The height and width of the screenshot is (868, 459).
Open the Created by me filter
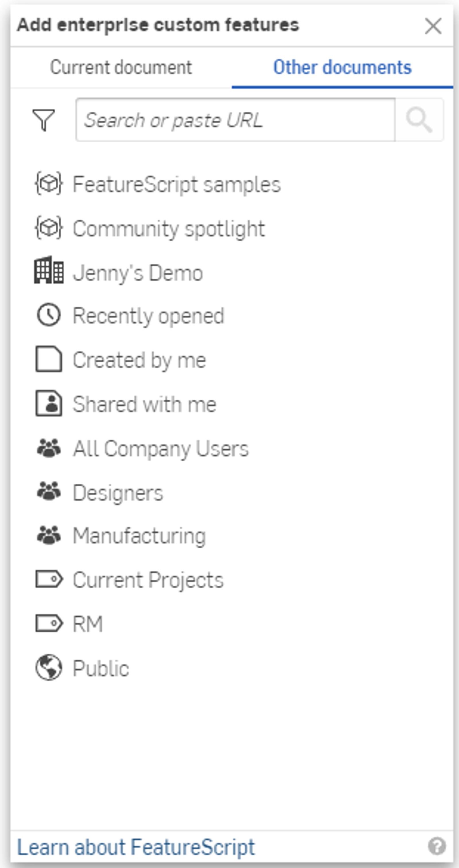pyautogui.click(x=139, y=360)
